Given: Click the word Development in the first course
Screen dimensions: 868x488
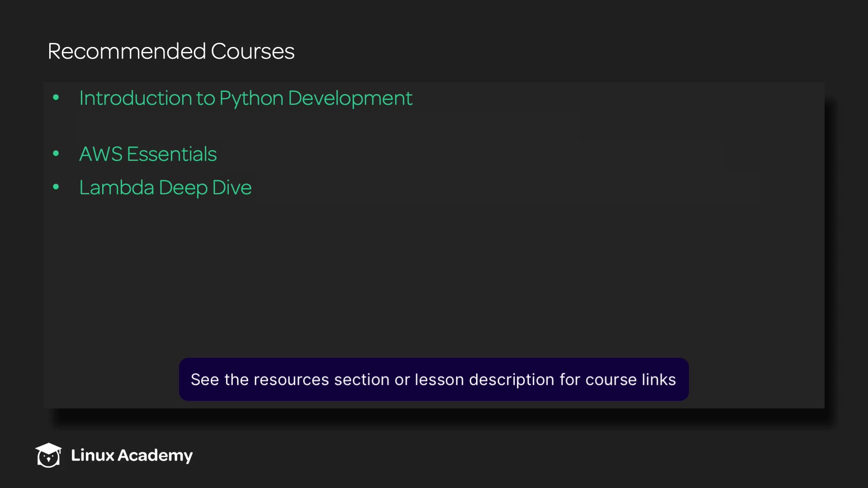Looking at the screenshot, I should [350, 99].
